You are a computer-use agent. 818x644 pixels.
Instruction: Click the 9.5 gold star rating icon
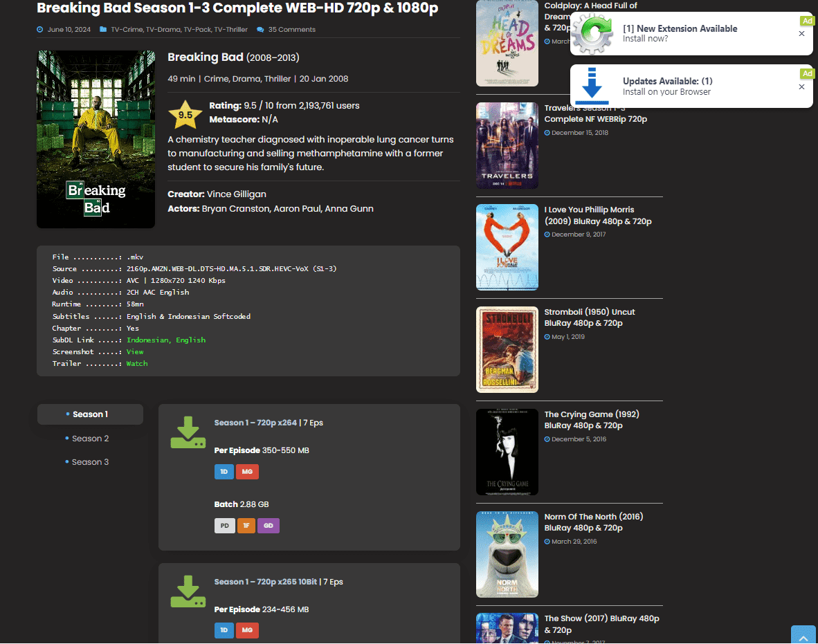(x=185, y=115)
